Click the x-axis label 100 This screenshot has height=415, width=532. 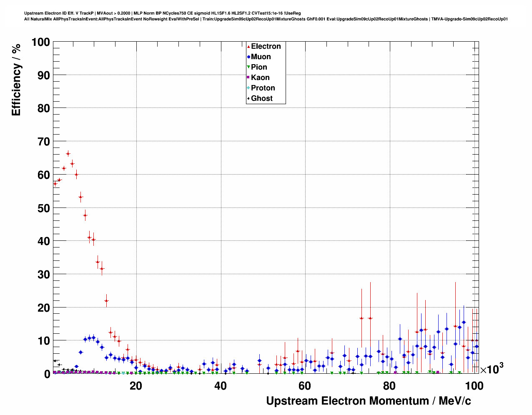click(474, 386)
